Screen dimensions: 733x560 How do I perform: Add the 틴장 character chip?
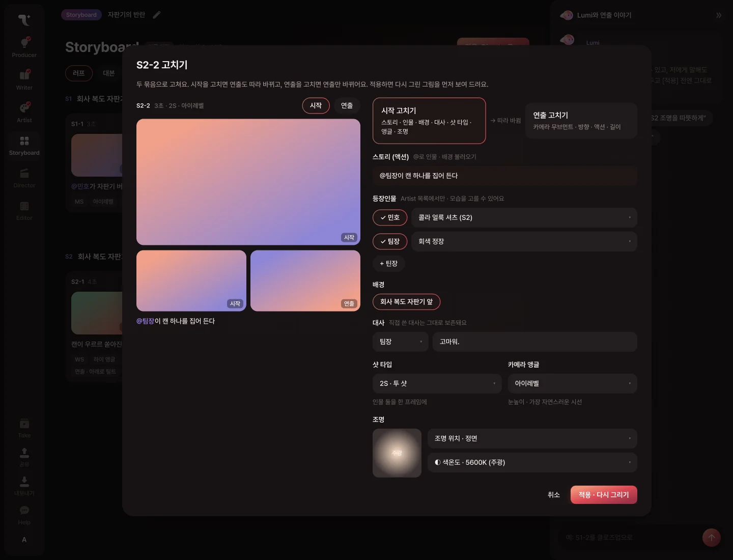point(389,263)
